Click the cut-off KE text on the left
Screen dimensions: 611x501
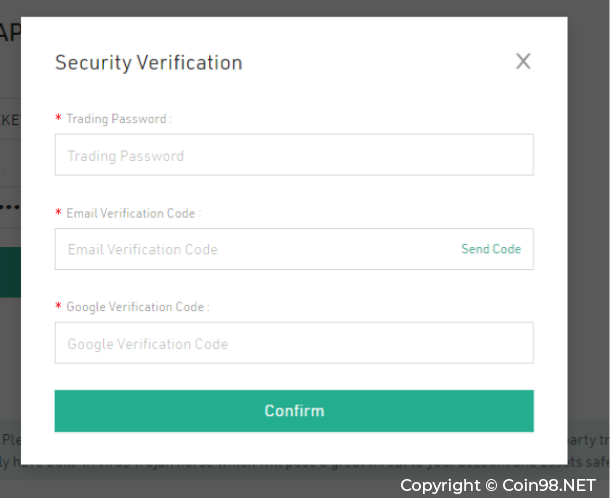10,120
